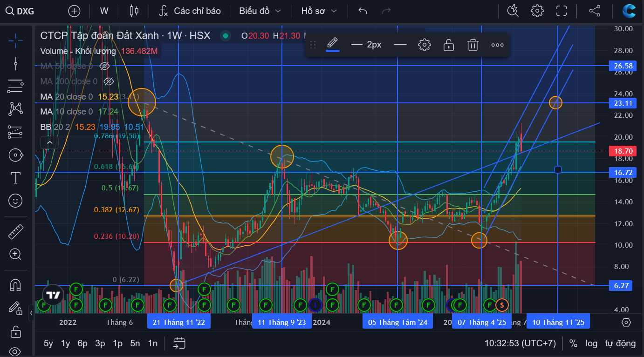
Task: Select the XABCD pattern tool
Action: pyautogui.click(x=15, y=108)
